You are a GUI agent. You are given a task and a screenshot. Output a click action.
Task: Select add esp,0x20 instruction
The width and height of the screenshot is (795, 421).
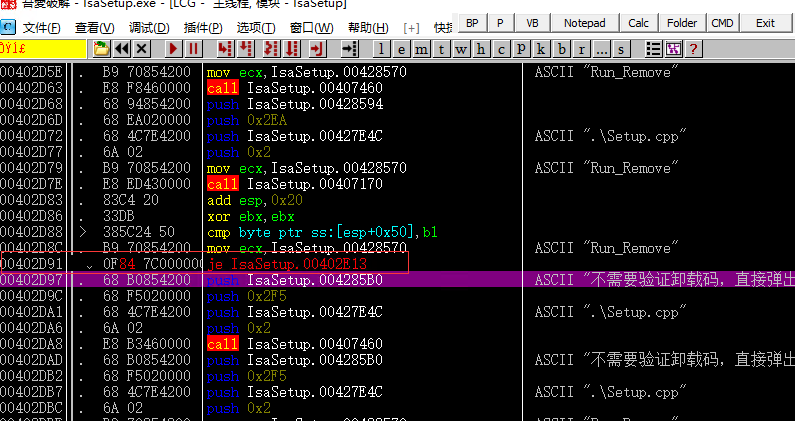point(255,200)
